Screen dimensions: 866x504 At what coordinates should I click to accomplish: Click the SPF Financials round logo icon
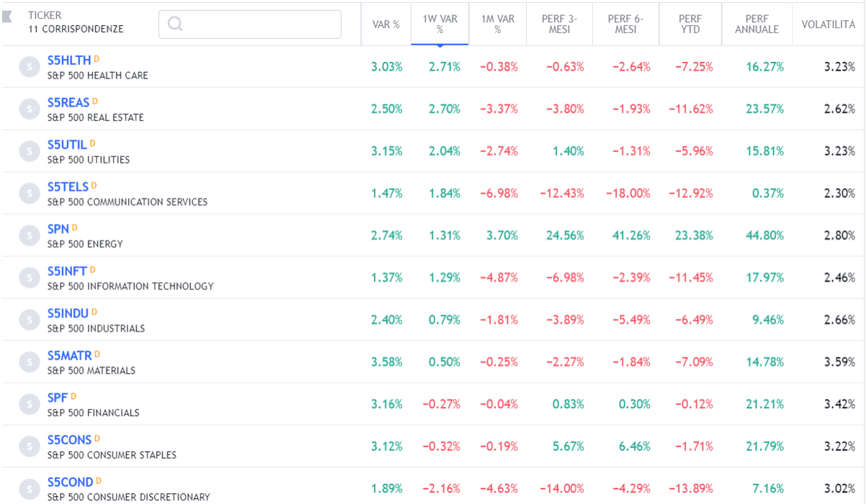(x=29, y=404)
